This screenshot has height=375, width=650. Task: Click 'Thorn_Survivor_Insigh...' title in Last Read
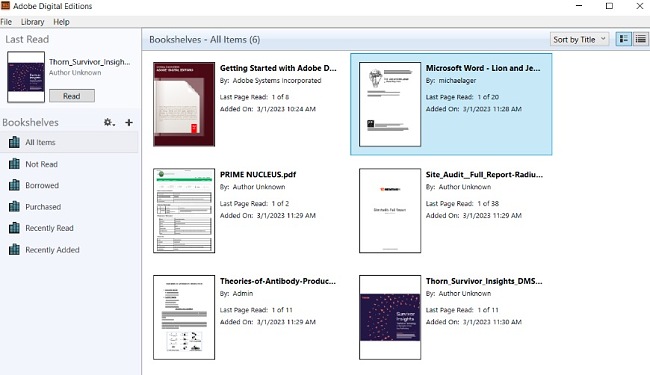[90, 62]
